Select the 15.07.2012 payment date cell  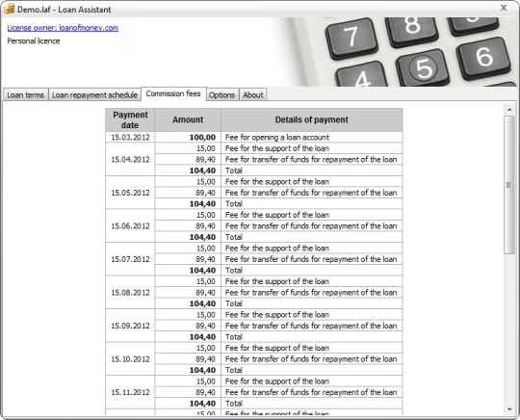point(130,259)
